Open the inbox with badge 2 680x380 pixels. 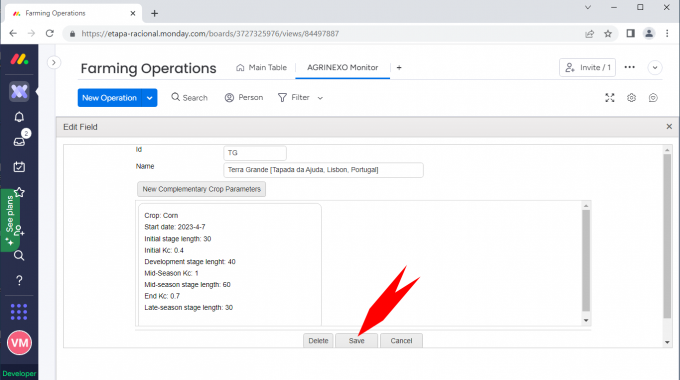19,141
